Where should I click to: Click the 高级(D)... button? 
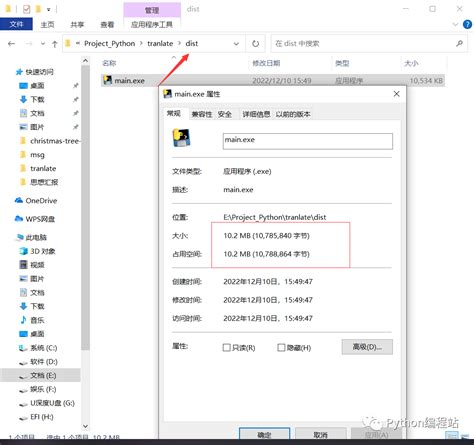(367, 347)
